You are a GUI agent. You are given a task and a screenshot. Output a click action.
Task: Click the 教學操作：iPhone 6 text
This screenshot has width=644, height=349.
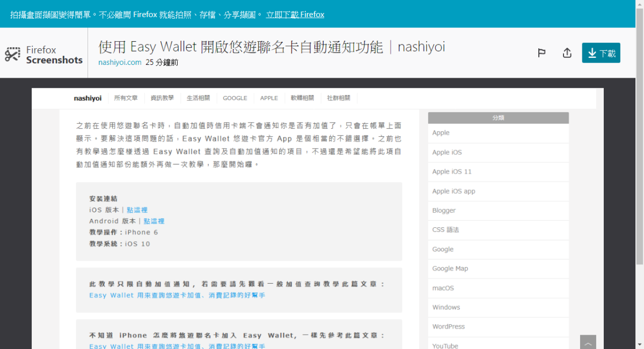tap(123, 233)
